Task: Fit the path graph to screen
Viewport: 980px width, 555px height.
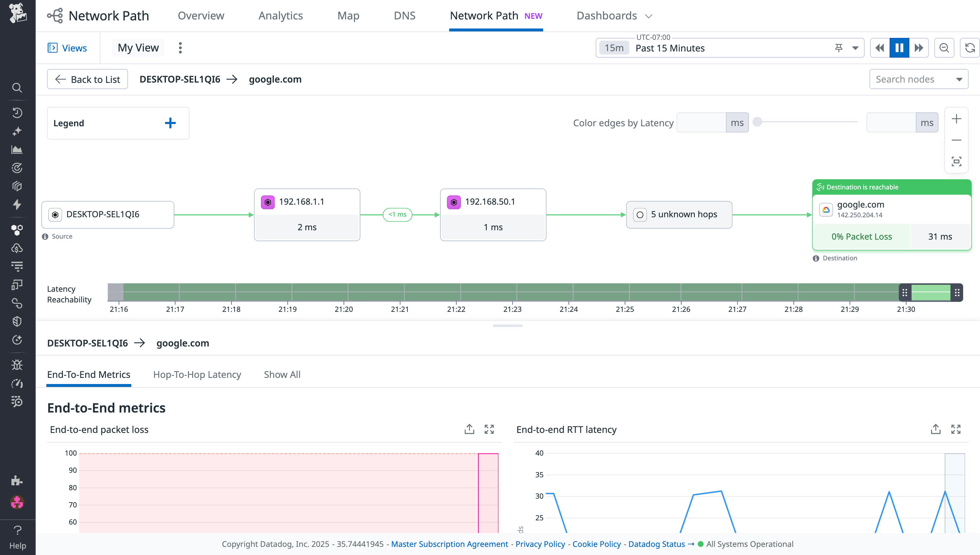Action: [x=957, y=161]
